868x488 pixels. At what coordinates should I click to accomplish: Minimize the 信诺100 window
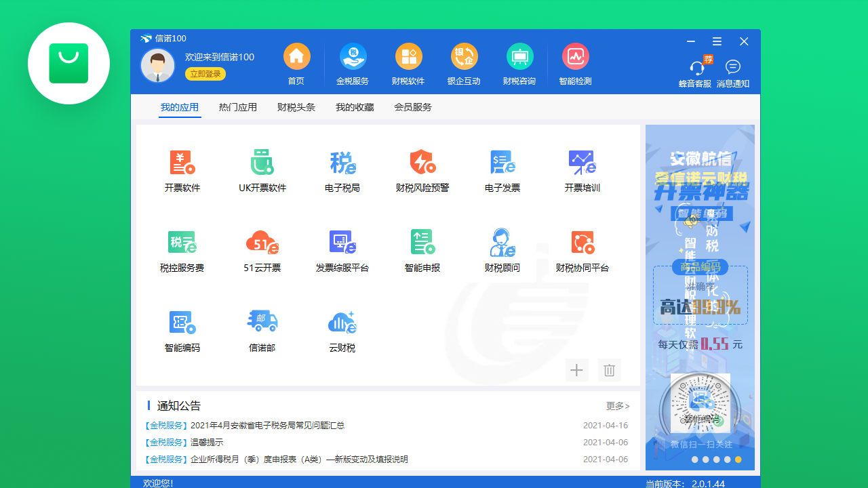[x=691, y=41]
